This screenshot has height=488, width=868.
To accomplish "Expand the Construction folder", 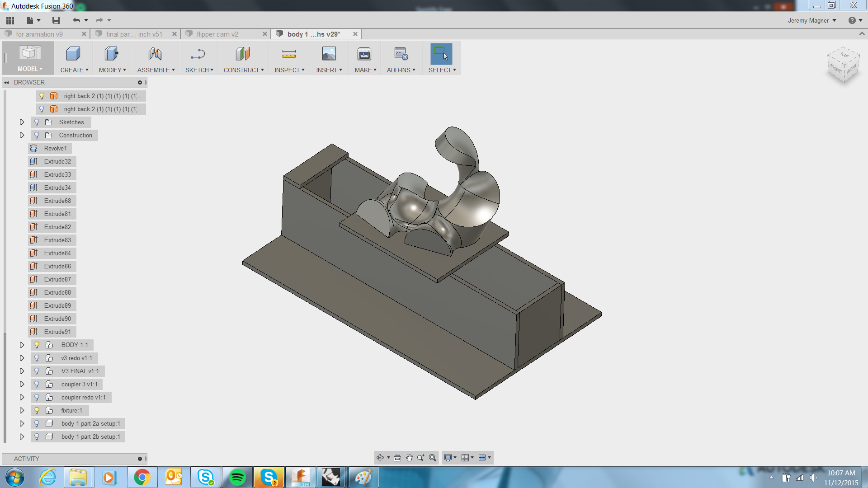I will [22, 135].
